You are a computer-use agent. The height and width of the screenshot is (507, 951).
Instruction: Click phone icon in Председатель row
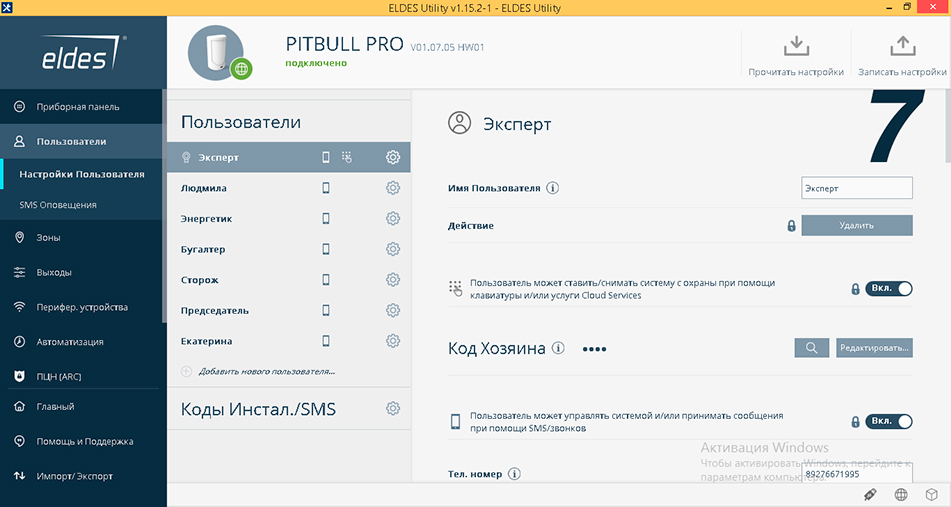click(326, 311)
